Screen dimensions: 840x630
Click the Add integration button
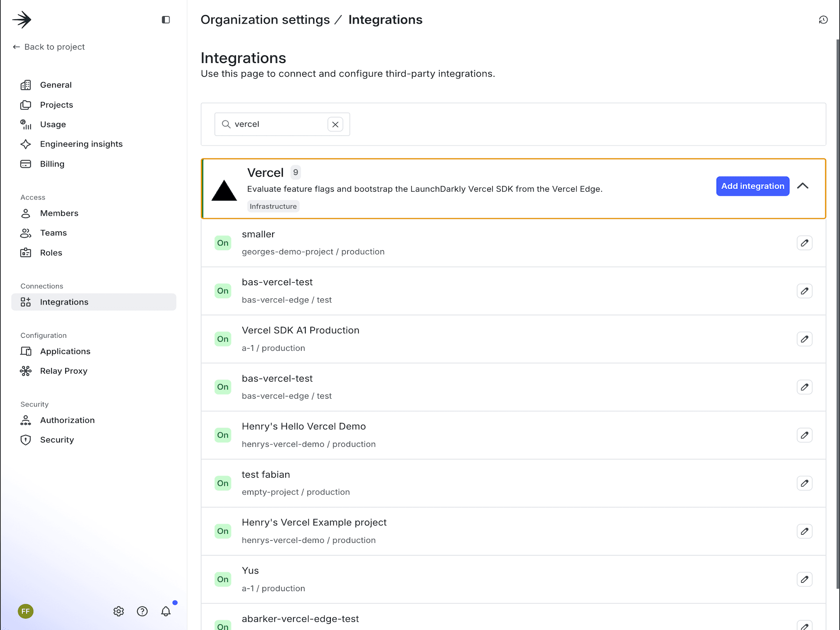tap(752, 186)
